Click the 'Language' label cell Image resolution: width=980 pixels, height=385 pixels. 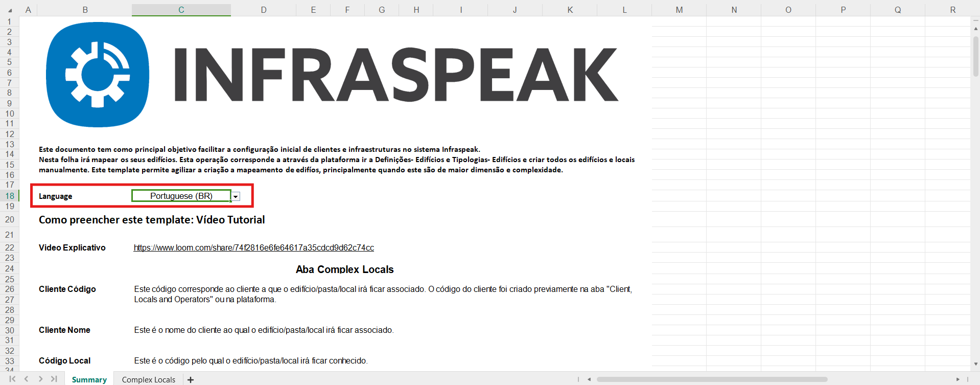56,196
